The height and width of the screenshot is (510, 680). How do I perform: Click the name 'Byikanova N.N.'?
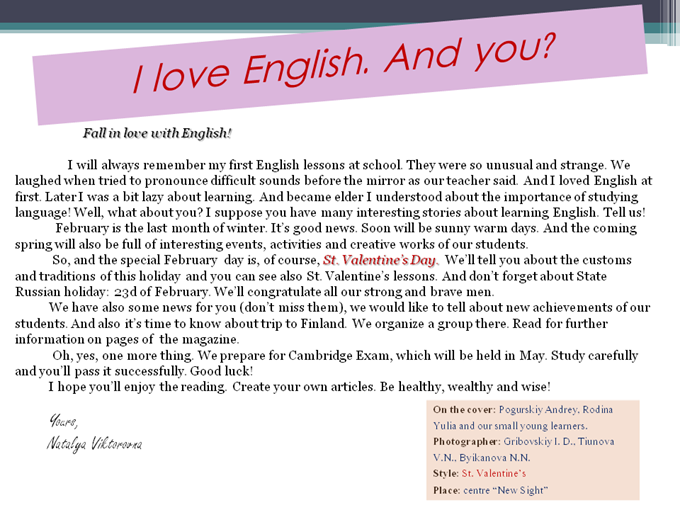click(x=495, y=458)
